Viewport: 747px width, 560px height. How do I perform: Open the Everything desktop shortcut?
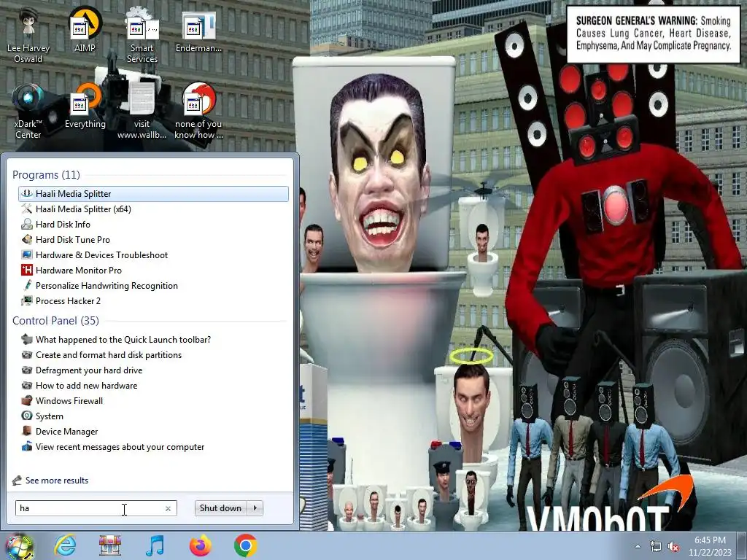pos(85,106)
